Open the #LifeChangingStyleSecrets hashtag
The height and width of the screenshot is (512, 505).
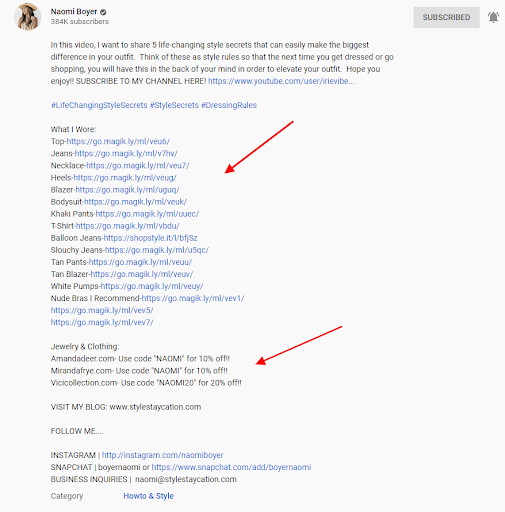pyautogui.click(x=99, y=105)
